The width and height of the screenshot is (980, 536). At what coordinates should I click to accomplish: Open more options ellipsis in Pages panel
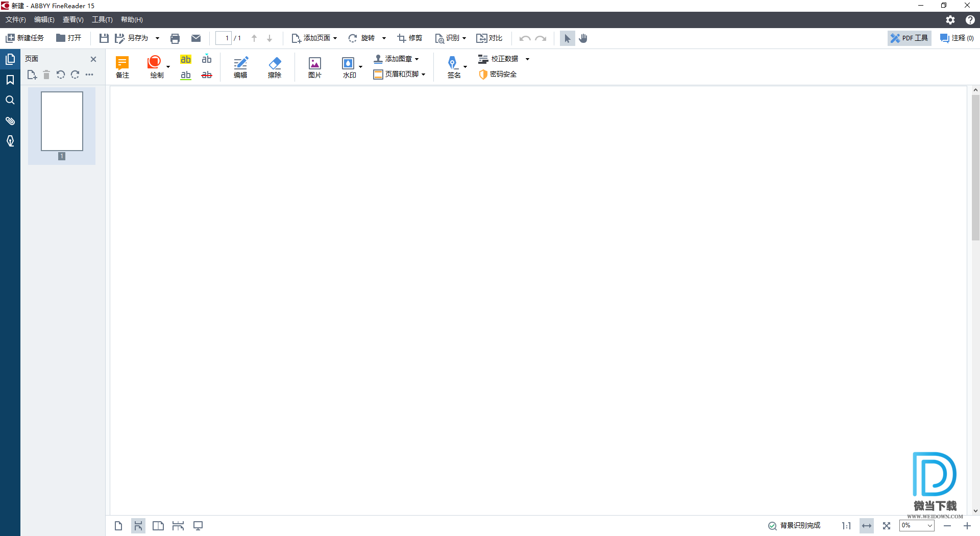click(89, 75)
